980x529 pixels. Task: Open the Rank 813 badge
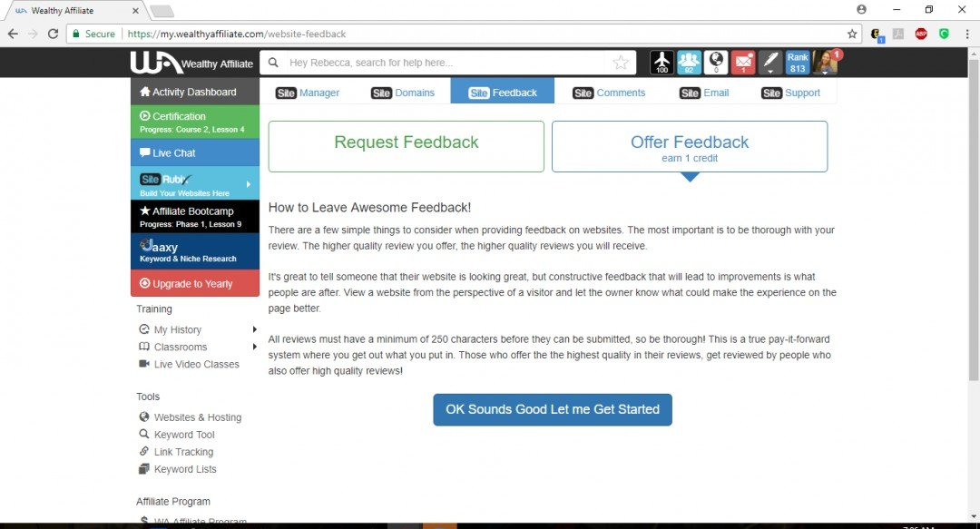pyautogui.click(x=798, y=62)
